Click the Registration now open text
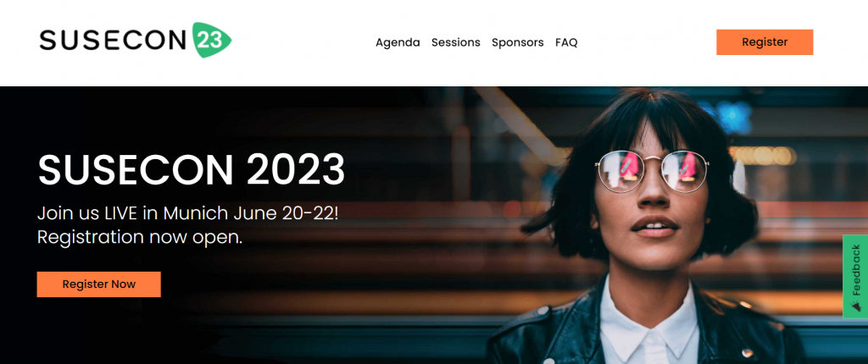The image size is (868, 364). (x=140, y=237)
